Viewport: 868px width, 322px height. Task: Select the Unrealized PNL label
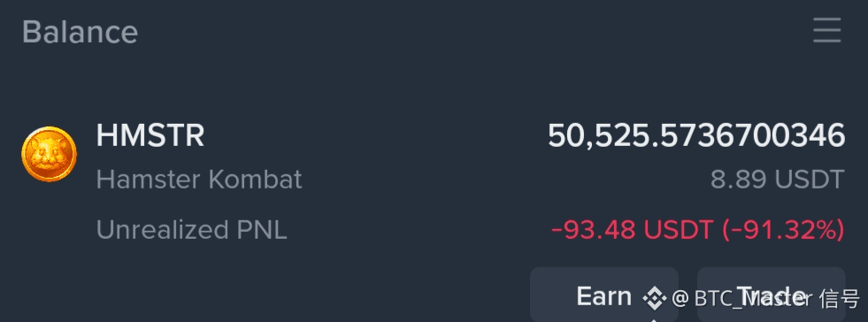[x=191, y=230]
